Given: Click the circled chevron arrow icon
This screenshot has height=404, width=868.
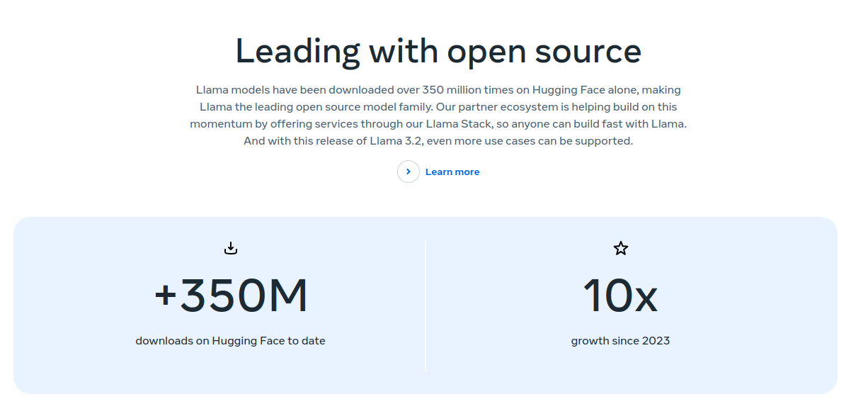Looking at the screenshot, I should [x=409, y=172].
